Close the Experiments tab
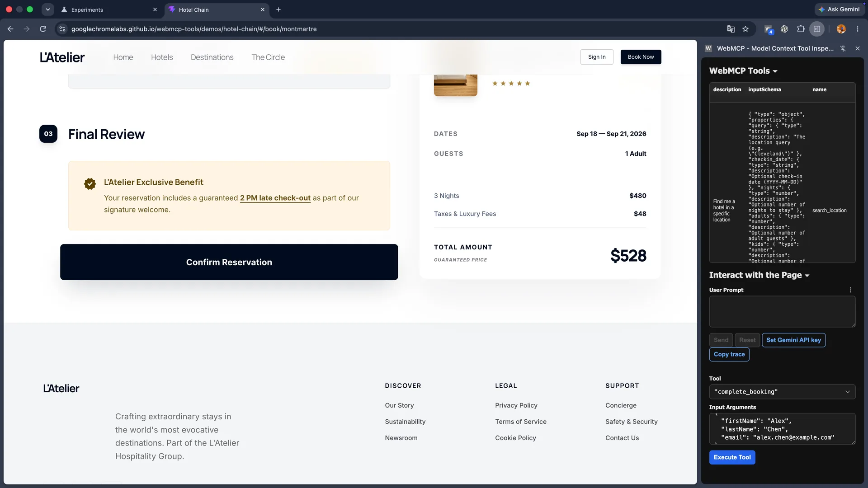Viewport: 868px width, 488px height. (155, 9)
